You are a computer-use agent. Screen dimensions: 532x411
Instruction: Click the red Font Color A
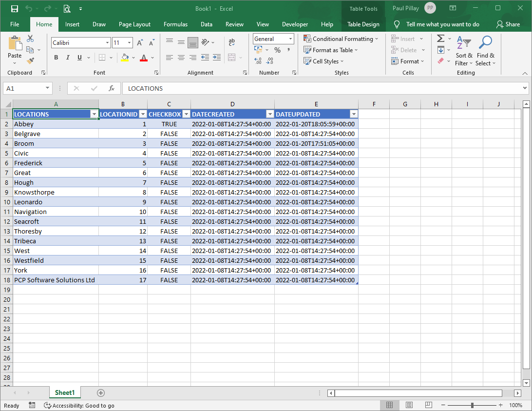pos(144,58)
